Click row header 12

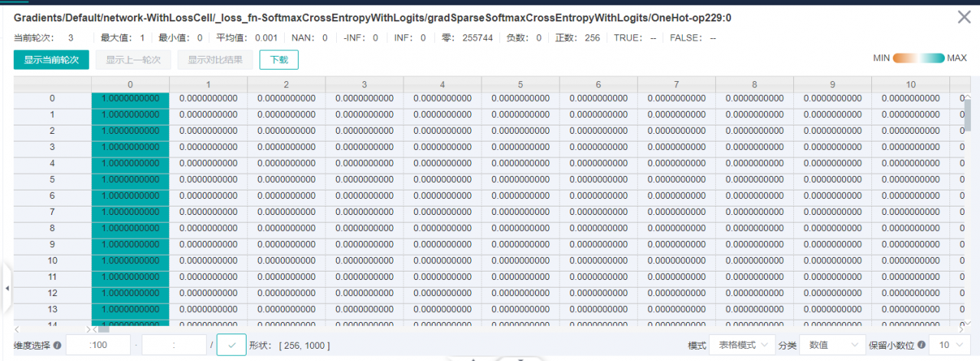pos(52,294)
